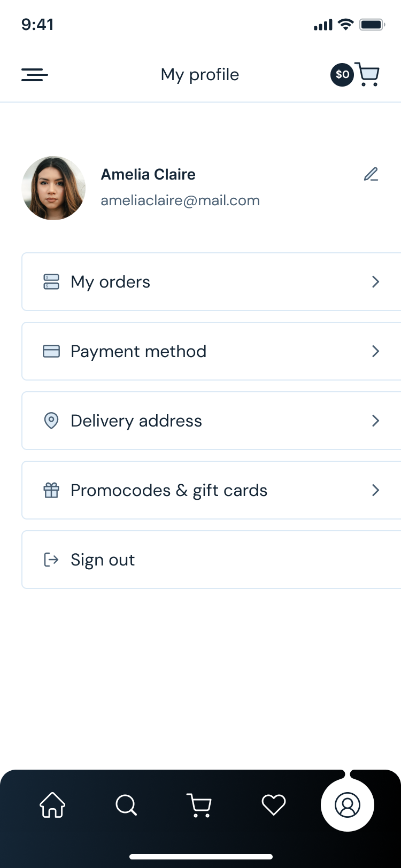Tap Amelia Claire's profile photo

53,188
